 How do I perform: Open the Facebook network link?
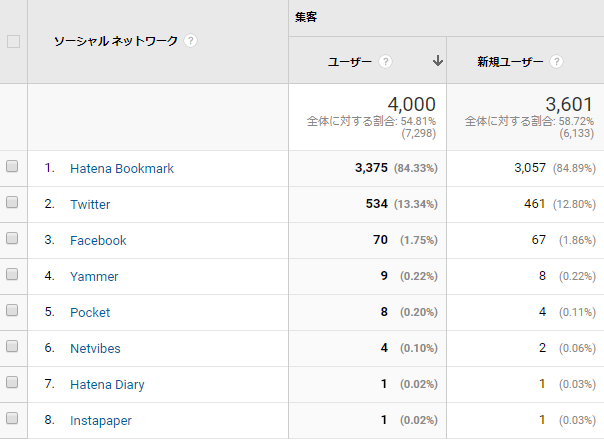[x=98, y=240]
